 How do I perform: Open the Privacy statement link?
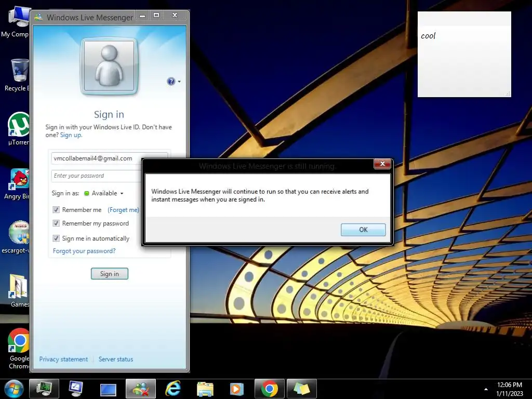pyautogui.click(x=63, y=360)
